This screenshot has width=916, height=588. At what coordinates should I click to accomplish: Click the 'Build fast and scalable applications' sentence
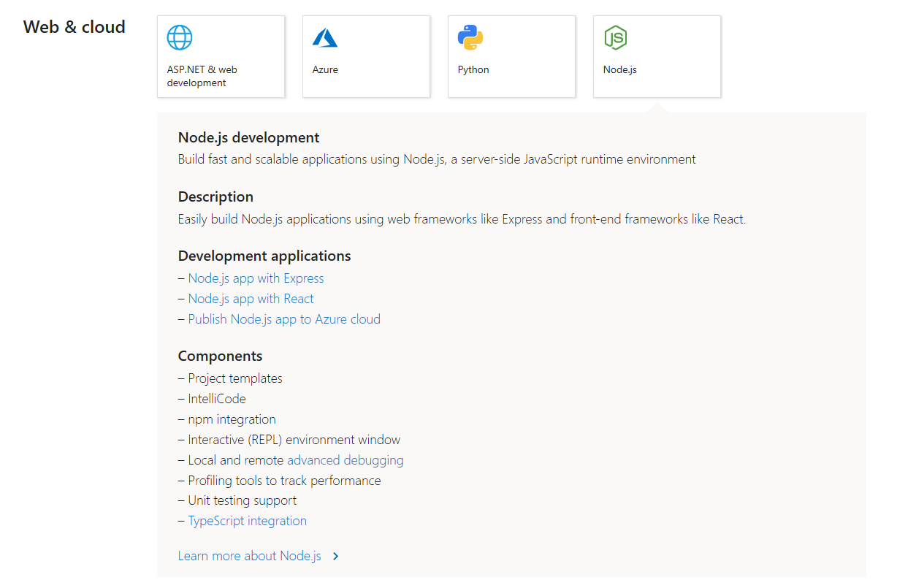tap(437, 159)
